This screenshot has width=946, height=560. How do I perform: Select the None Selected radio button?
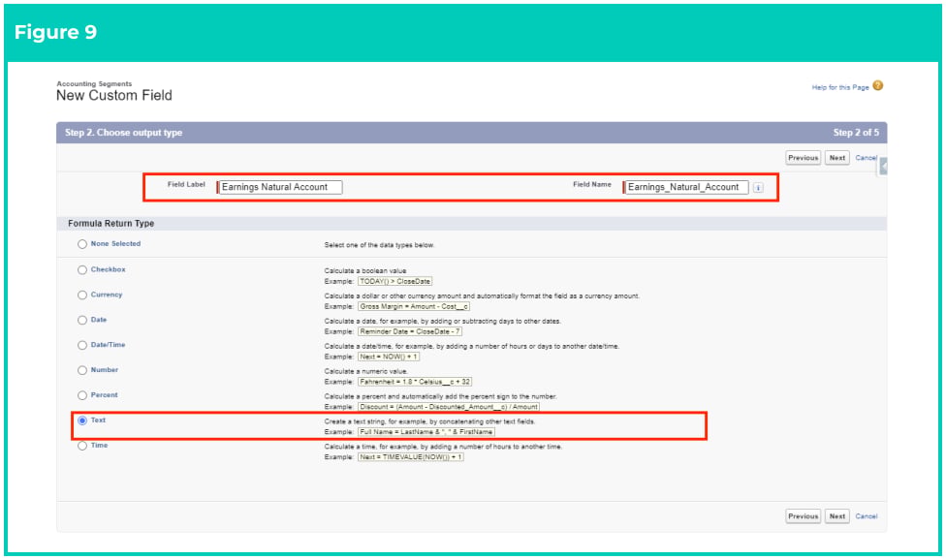pyautogui.click(x=82, y=244)
